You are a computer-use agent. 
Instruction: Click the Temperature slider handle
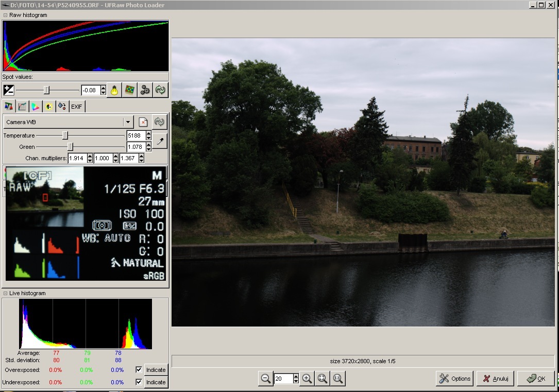pyautogui.click(x=65, y=135)
